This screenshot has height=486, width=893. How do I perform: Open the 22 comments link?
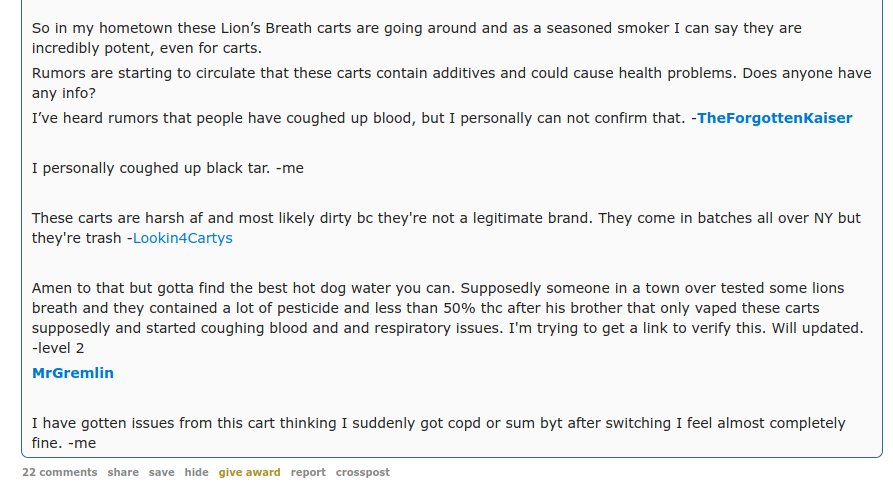pyautogui.click(x=60, y=472)
